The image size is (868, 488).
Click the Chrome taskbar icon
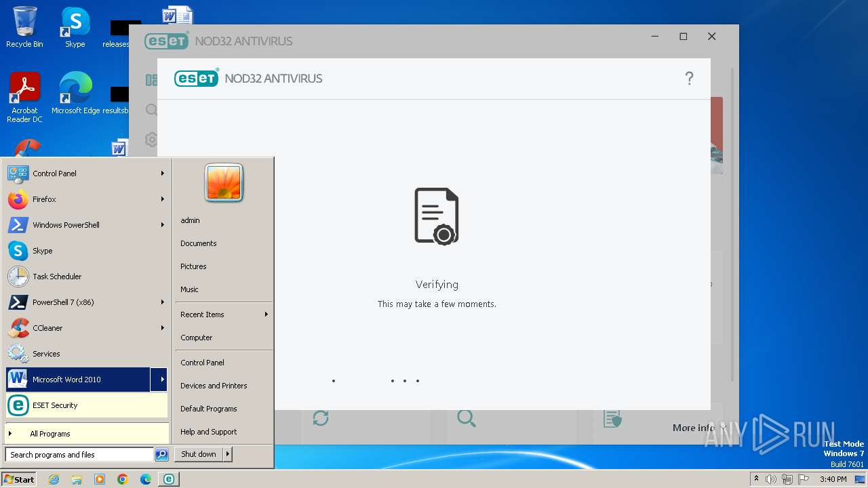click(x=123, y=479)
